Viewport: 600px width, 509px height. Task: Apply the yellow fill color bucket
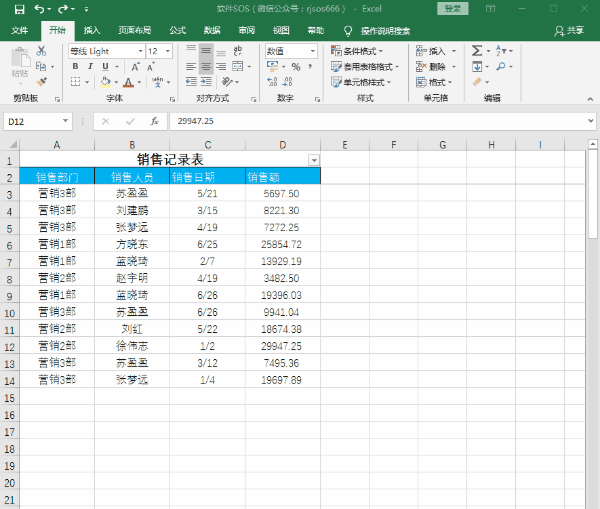coord(105,82)
